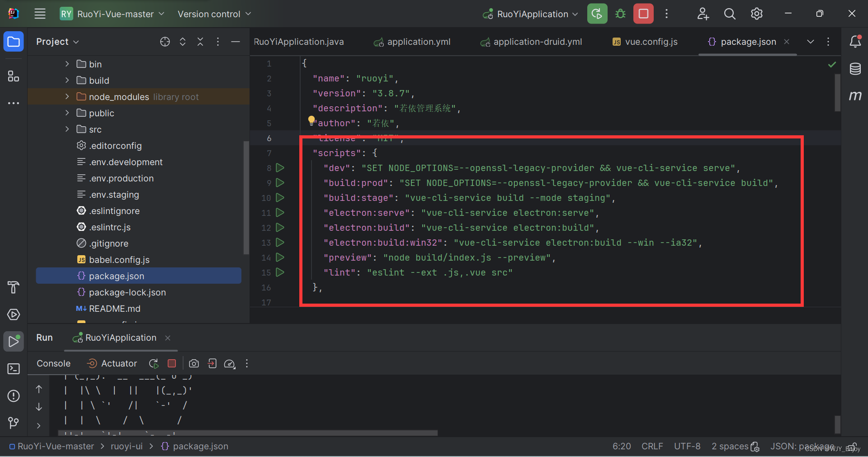Rerun RuoYiApplication from the top toolbar
This screenshot has height=457, width=868.
click(x=597, y=14)
